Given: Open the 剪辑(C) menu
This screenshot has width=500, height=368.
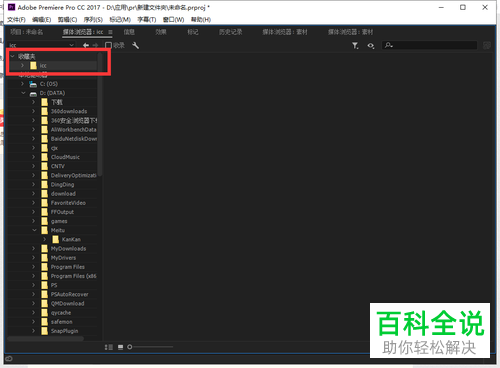Looking at the screenshot, I should click(67, 20).
